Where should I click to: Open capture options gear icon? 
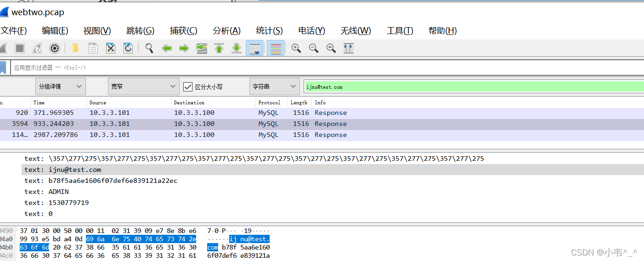tap(55, 48)
